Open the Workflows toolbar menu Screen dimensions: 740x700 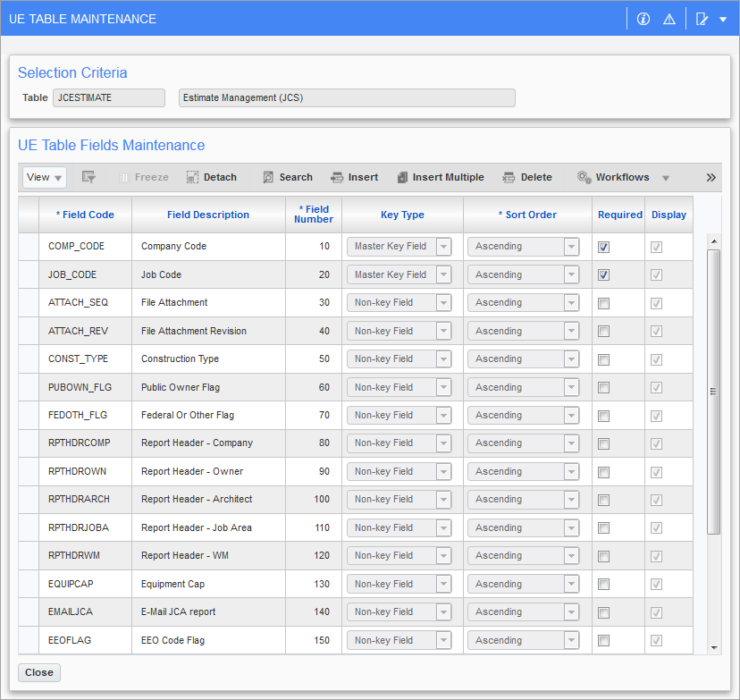click(x=613, y=178)
